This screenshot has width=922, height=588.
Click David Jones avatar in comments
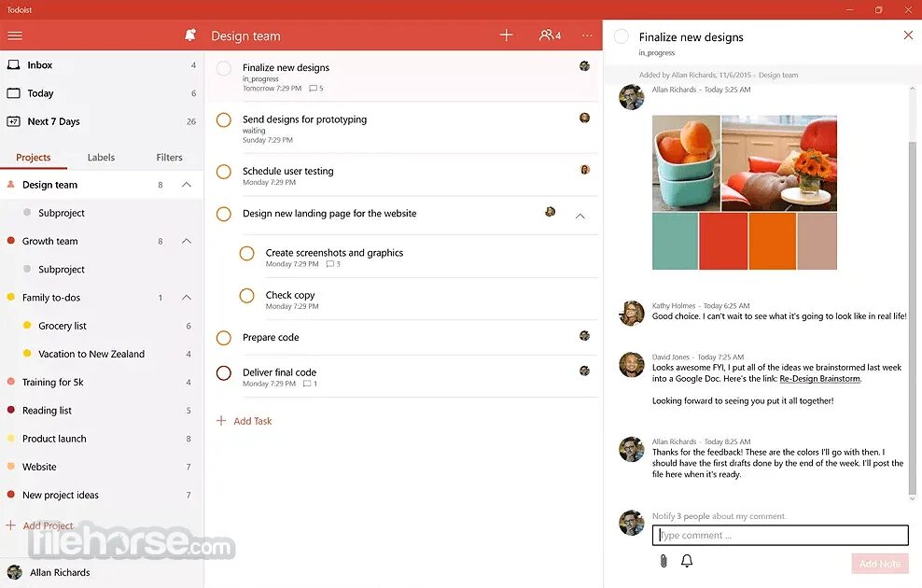632,365
